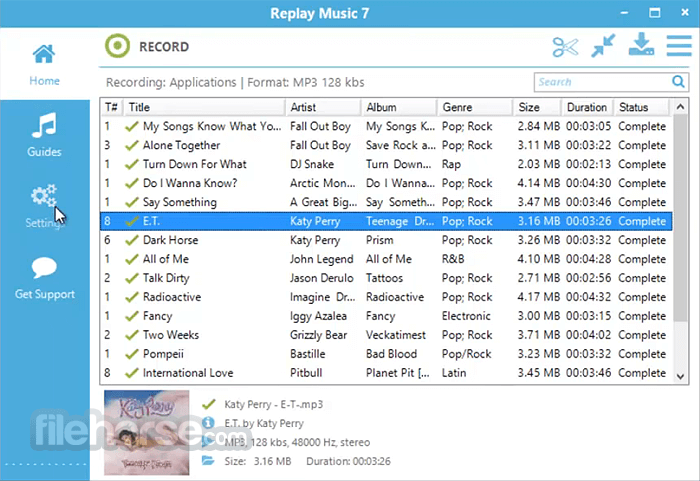700x481 pixels.
Task: Open the hamburger menu
Action: point(679,46)
